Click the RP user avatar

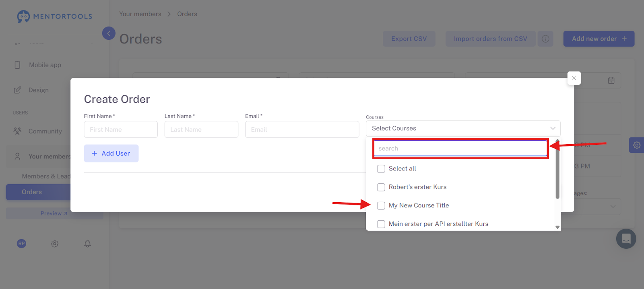[x=22, y=244]
